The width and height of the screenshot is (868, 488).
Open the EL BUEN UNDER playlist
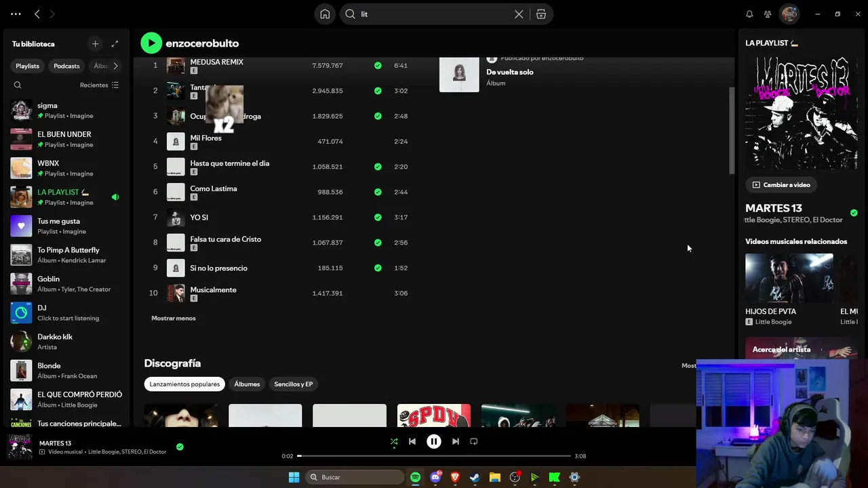66,140
